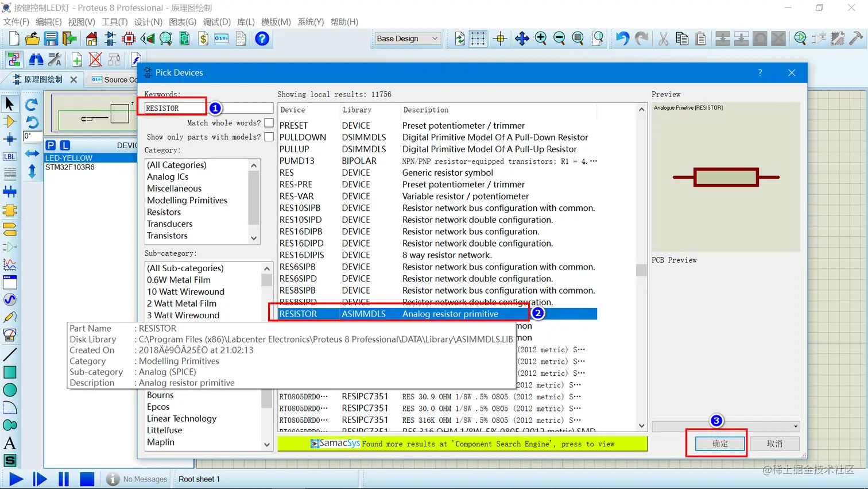Click the 取消 button
The height and width of the screenshot is (489, 868).
774,444
